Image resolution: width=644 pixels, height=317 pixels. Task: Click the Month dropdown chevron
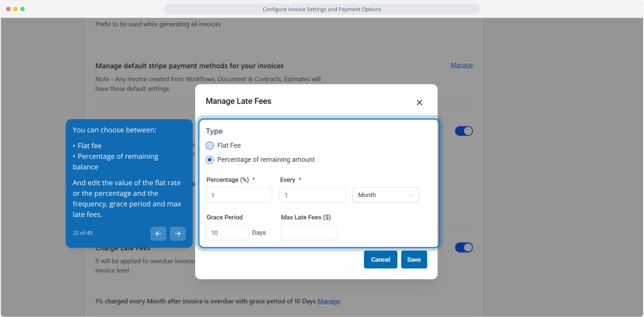(x=411, y=195)
